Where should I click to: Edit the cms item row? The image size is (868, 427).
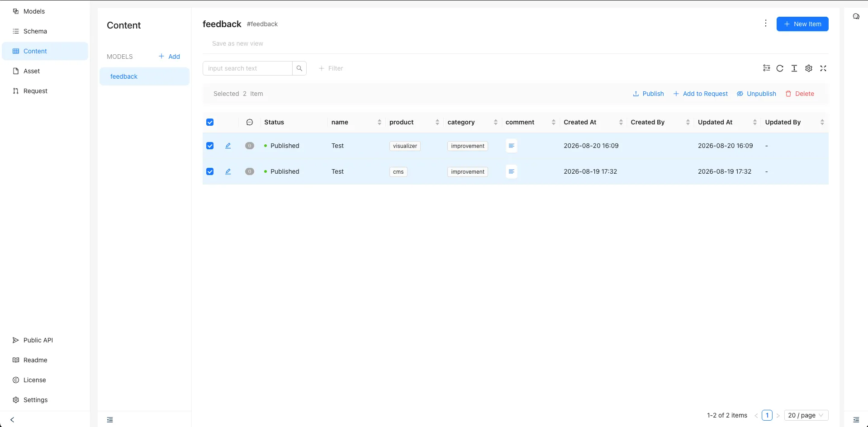click(x=228, y=171)
